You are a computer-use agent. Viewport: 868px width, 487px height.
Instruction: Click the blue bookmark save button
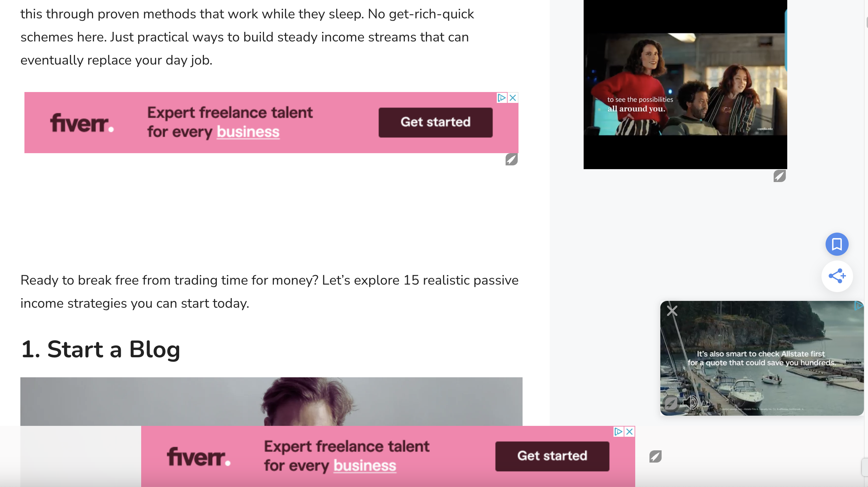click(837, 244)
